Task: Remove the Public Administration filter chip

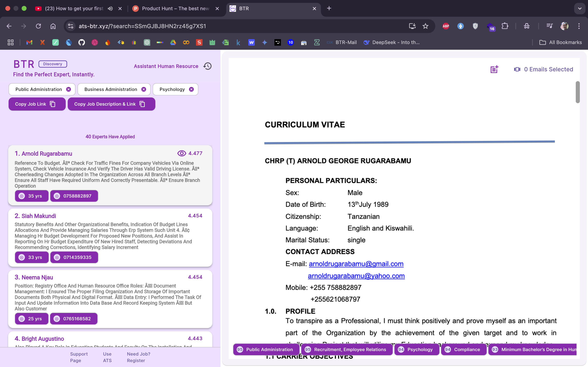Action: [69, 89]
